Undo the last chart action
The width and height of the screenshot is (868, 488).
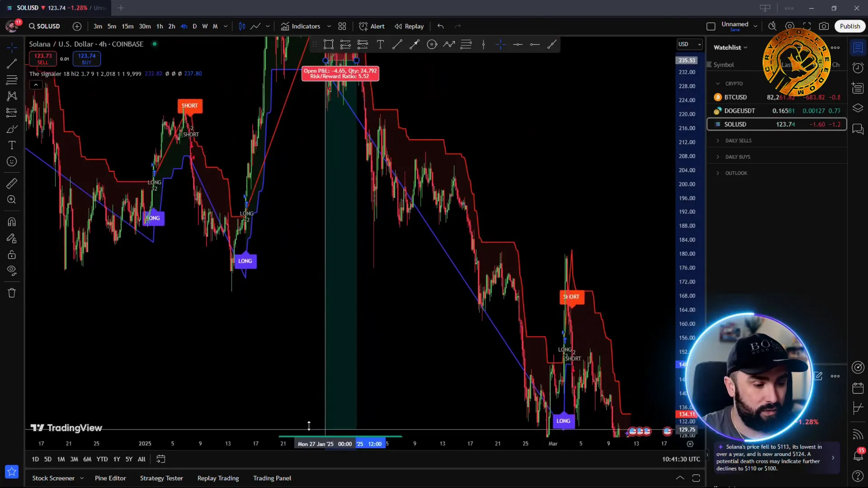(x=441, y=26)
